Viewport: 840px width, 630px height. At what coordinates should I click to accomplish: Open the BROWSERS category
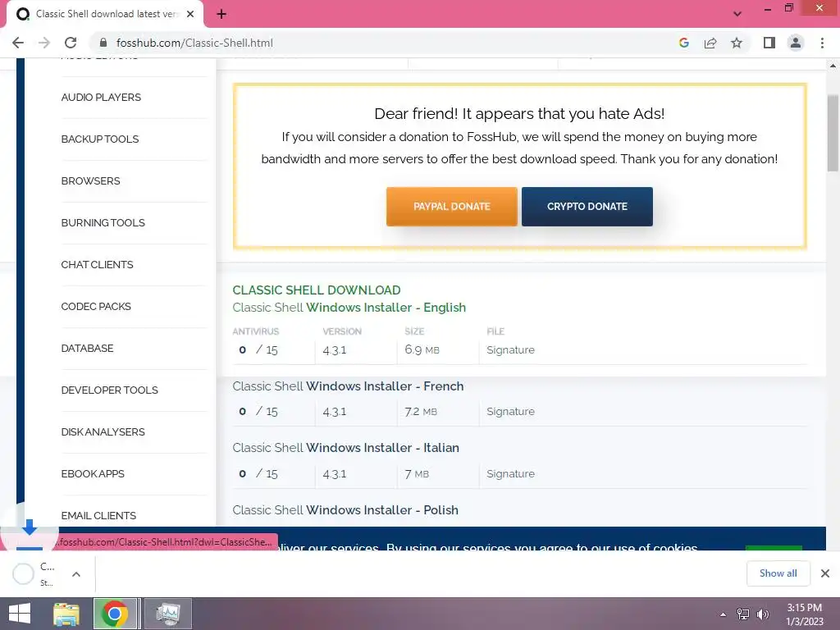pyautogui.click(x=90, y=181)
